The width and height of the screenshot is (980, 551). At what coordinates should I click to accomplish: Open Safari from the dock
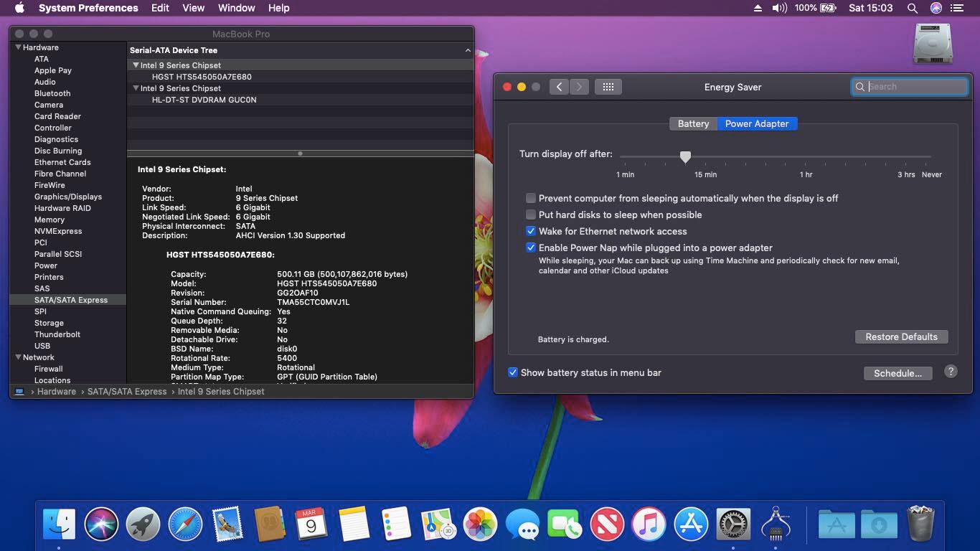(x=185, y=524)
